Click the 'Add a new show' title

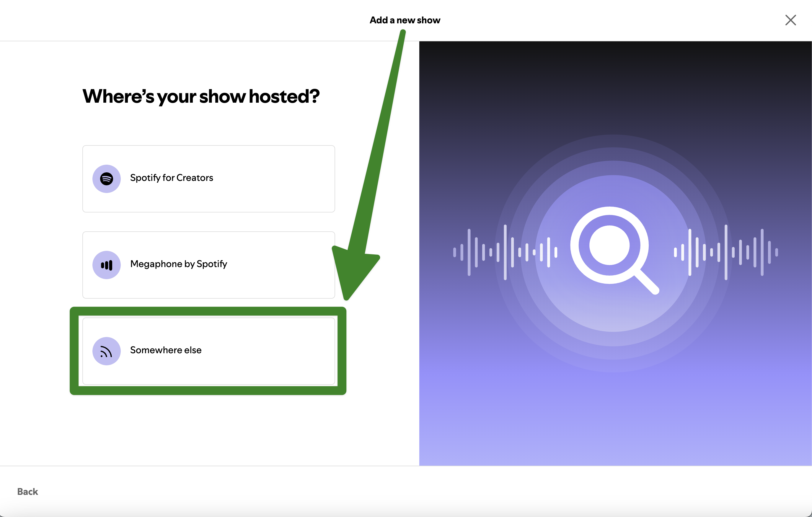pos(405,20)
